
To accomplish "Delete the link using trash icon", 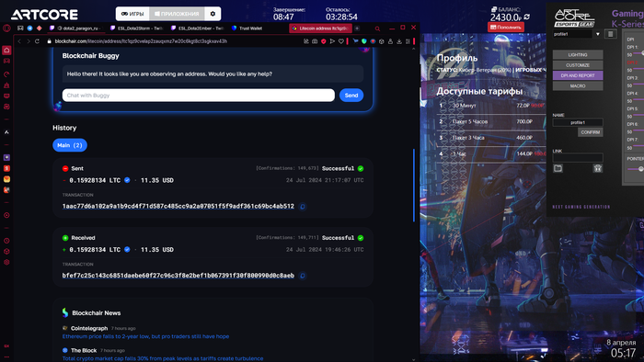I will click(x=598, y=168).
